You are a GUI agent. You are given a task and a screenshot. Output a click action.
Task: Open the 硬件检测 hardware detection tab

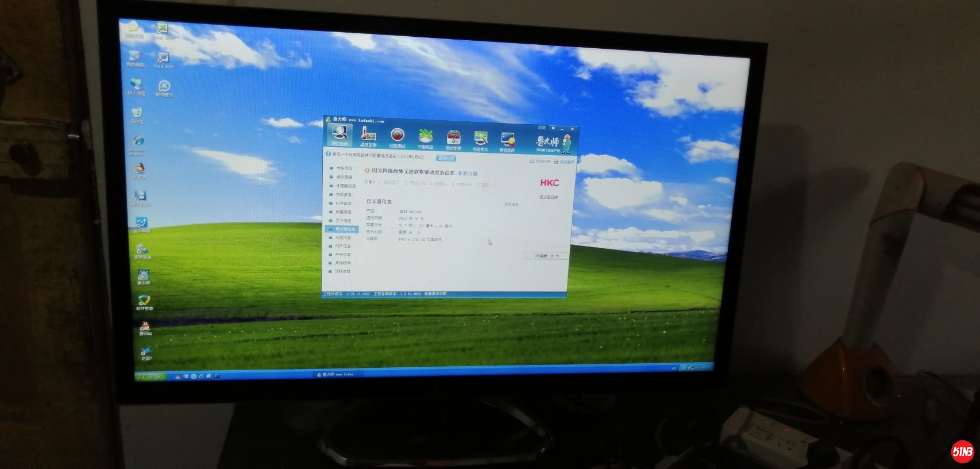pyautogui.click(x=339, y=136)
